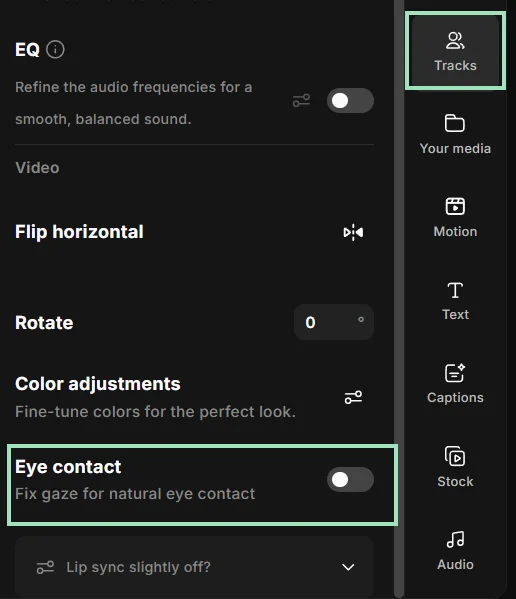Screen dimensions: 516x599
Task: Open Color adjustments sliders icon
Action: tap(353, 397)
